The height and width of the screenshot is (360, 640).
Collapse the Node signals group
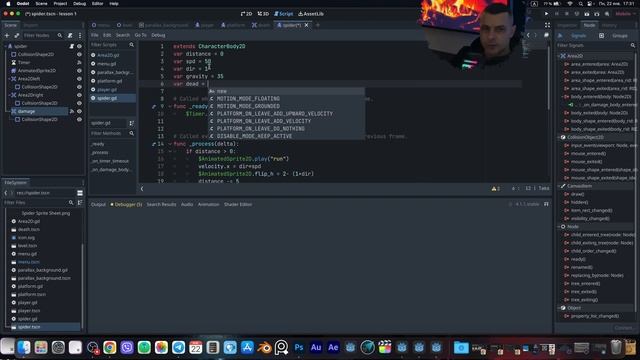pos(559,227)
